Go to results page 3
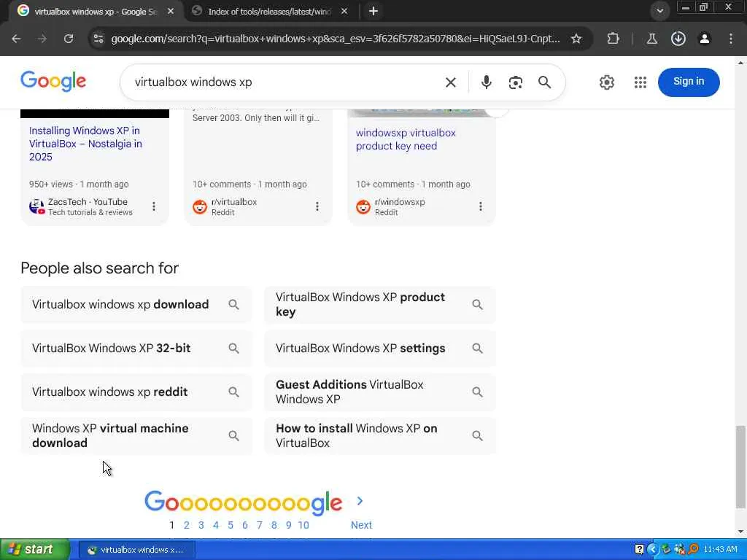 click(201, 525)
